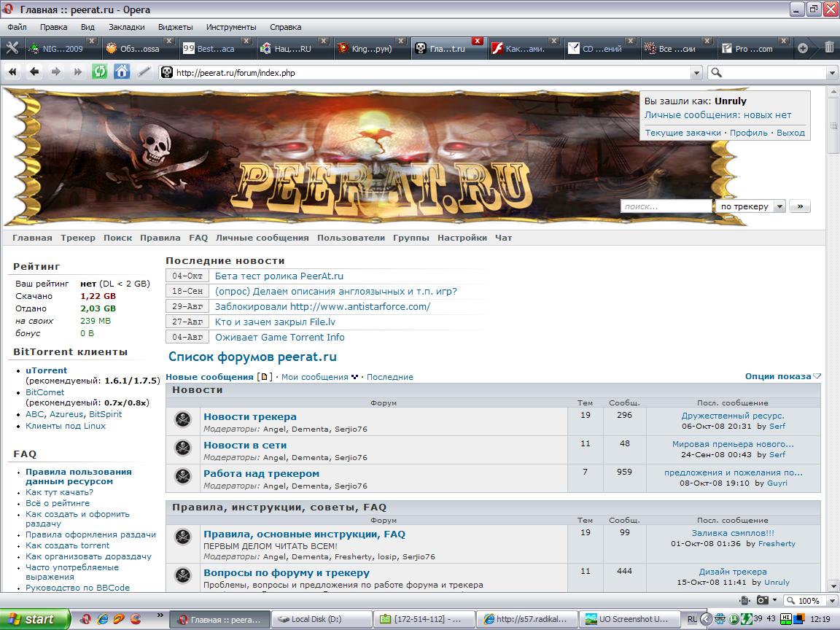Open the Трекер navigation link
This screenshot has width=840, height=630.
(78, 238)
